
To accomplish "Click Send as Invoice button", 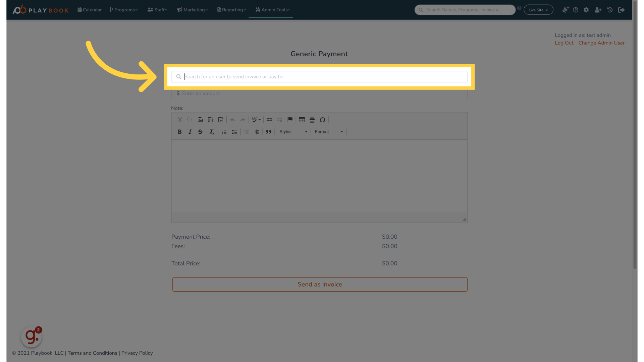I will 319,284.
